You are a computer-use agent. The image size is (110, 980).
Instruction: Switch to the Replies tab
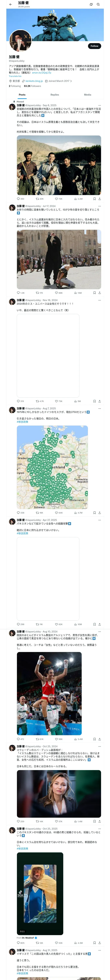55,95
